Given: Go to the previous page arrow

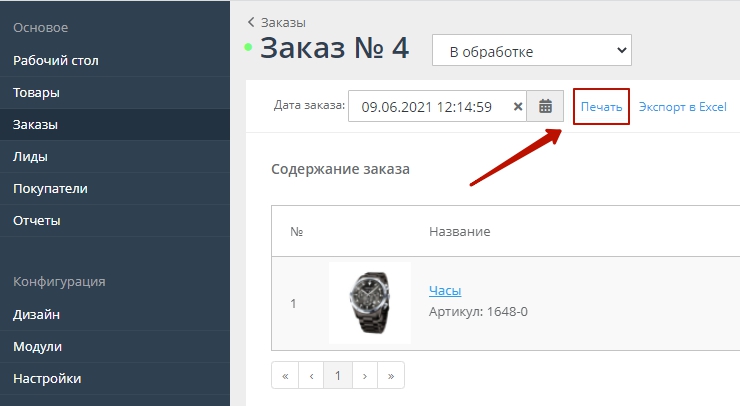Looking at the screenshot, I should pos(311,376).
